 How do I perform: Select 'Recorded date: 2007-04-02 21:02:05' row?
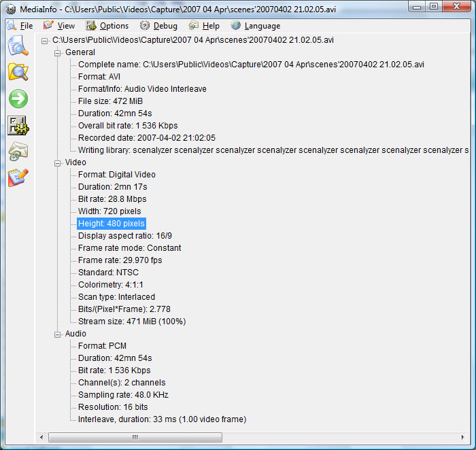147,138
